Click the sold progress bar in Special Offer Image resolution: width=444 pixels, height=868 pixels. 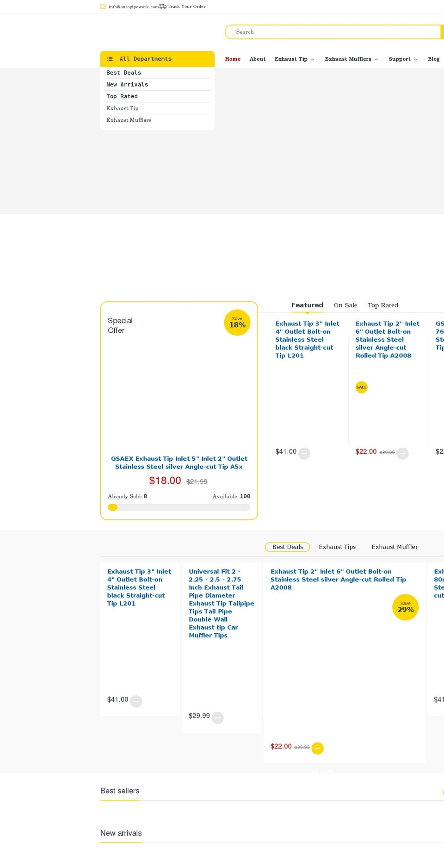tap(179, 507)
